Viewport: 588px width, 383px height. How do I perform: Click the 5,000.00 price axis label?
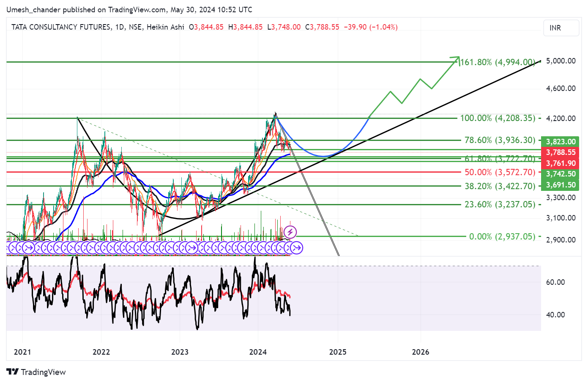561,61
